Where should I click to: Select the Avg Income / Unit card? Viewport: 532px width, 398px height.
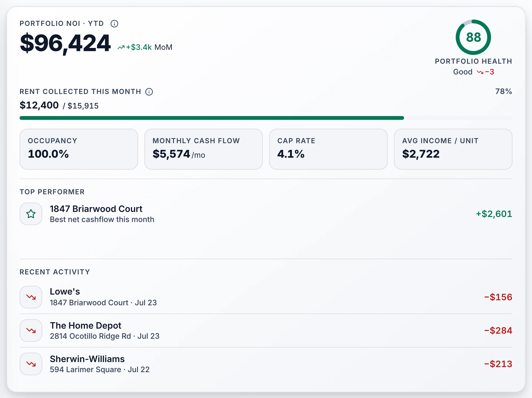click(x=453, y=149)
